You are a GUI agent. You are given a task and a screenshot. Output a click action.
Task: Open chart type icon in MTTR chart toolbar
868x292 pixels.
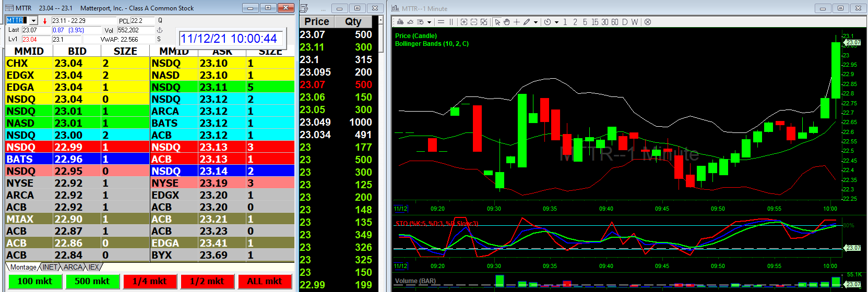(400, 22)
